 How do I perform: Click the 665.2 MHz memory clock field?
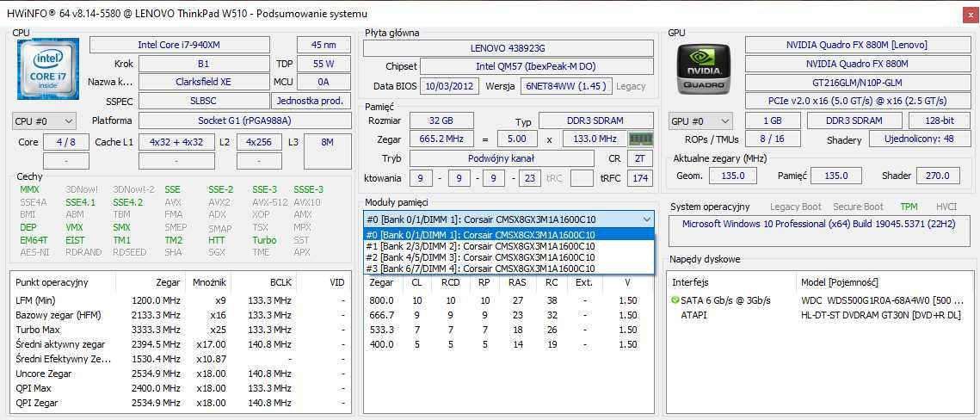click(x=441, y=139)
